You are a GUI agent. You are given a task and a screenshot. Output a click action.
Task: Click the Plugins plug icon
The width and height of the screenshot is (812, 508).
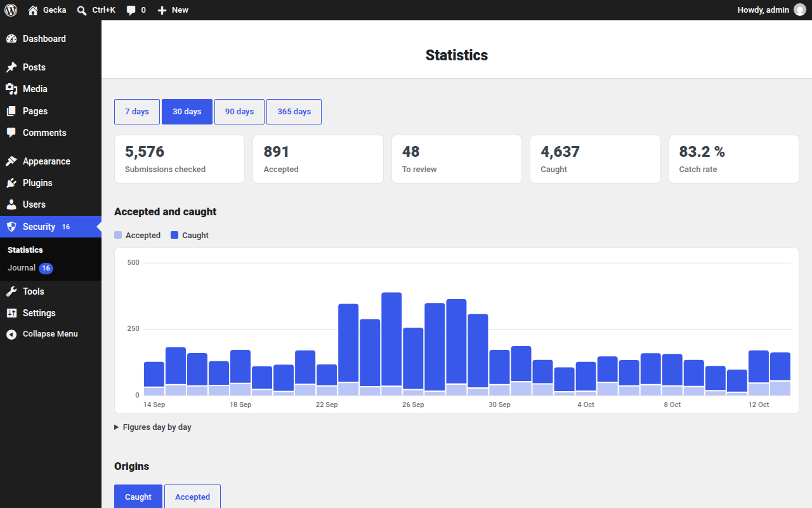(x=11, y=183)
